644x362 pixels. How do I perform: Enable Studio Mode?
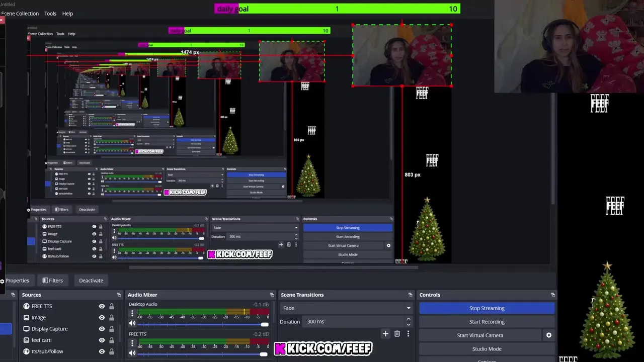[x=487, y=349]
